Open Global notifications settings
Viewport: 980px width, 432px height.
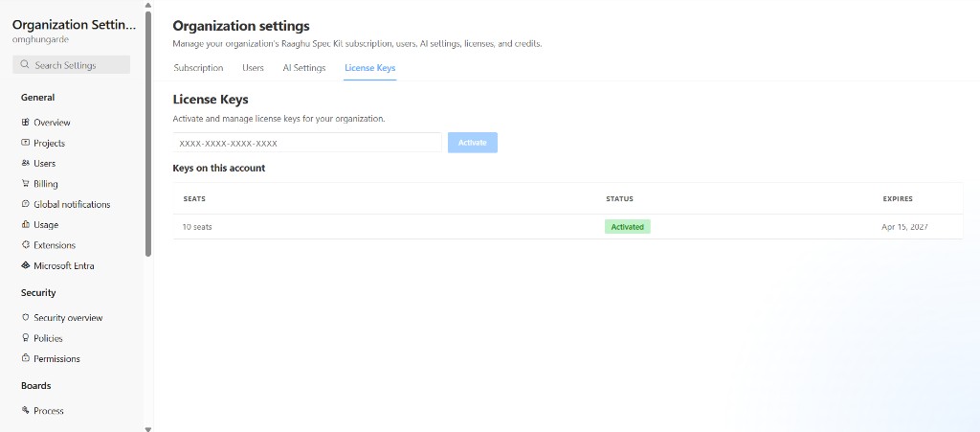point(72,204)
